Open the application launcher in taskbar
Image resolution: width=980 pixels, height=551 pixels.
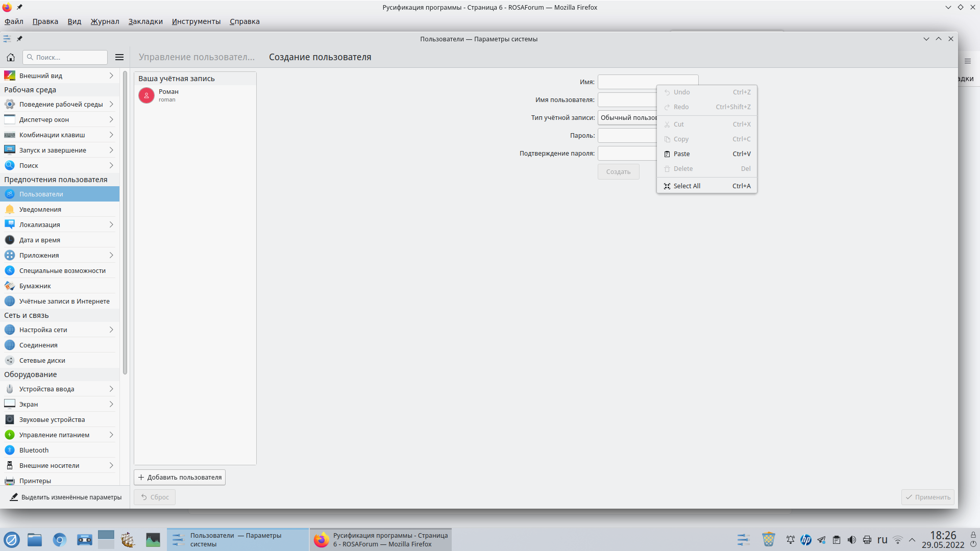[x=12, y=540]
